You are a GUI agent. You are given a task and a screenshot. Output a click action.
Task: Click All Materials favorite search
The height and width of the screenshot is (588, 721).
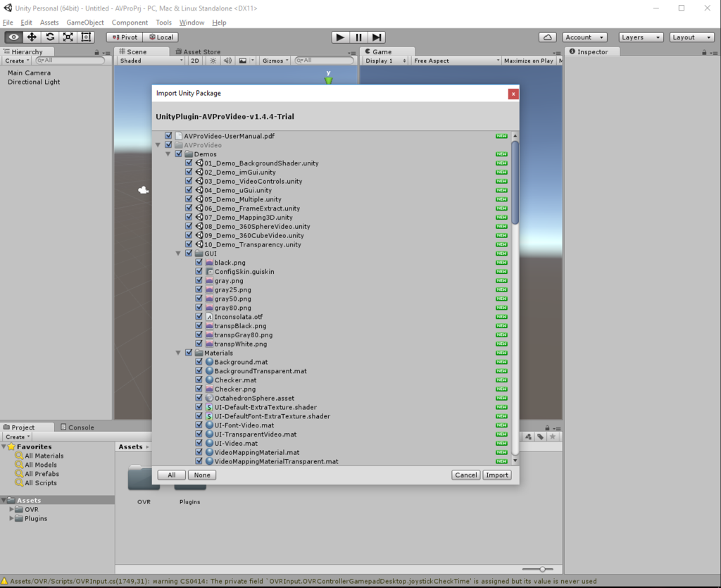44,456
